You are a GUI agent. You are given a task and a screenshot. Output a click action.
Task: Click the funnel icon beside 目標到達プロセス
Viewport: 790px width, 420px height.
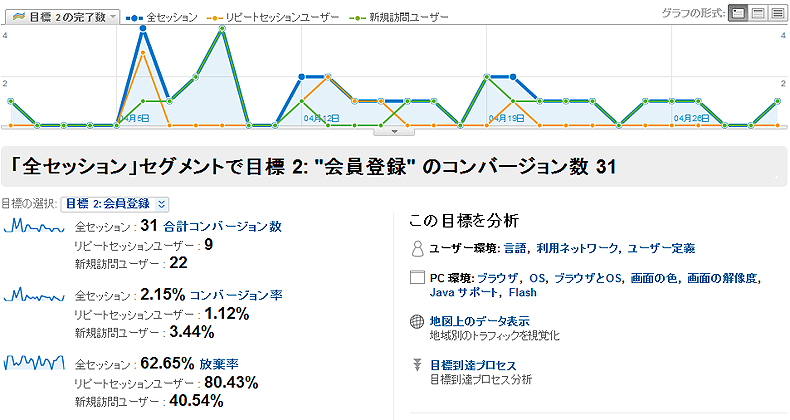tap(417, 365)
